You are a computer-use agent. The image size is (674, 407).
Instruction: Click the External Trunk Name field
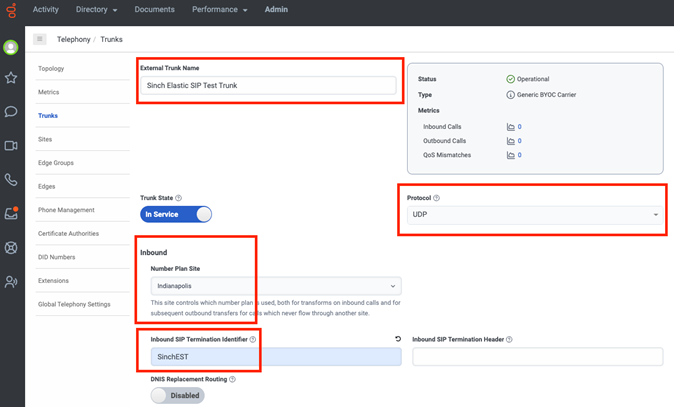268,86
